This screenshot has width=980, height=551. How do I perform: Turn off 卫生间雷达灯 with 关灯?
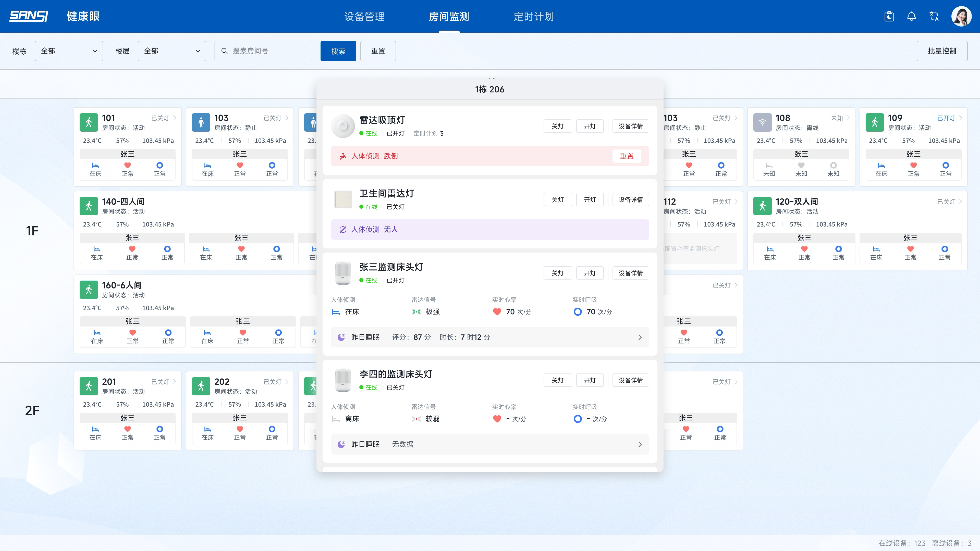tap(558, 200)
